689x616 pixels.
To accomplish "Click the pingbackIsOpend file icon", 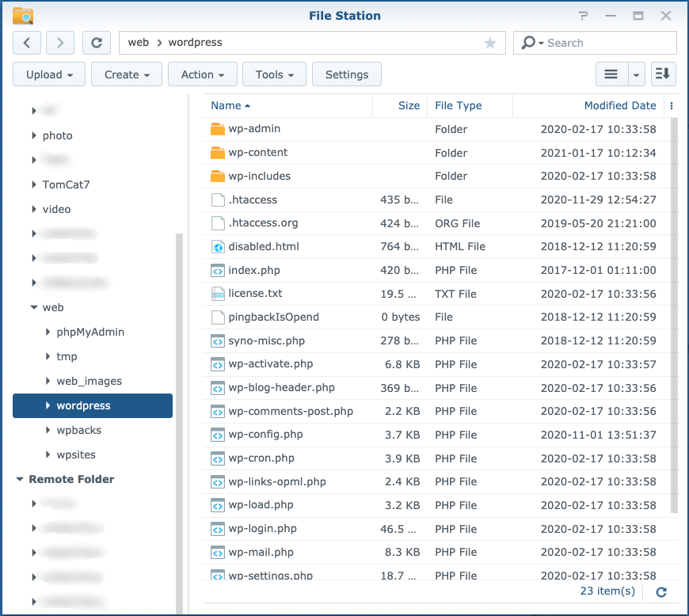I will coord(218,318).
